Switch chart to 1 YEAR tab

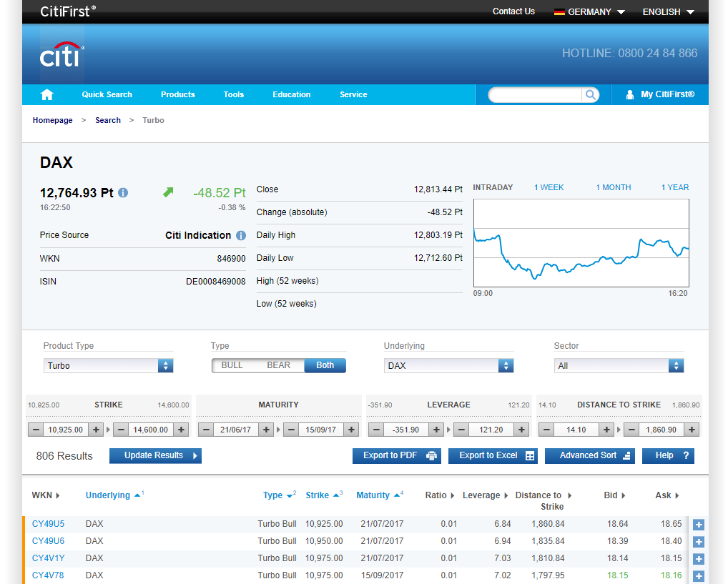pyautogui.click(x=675, y=187)
